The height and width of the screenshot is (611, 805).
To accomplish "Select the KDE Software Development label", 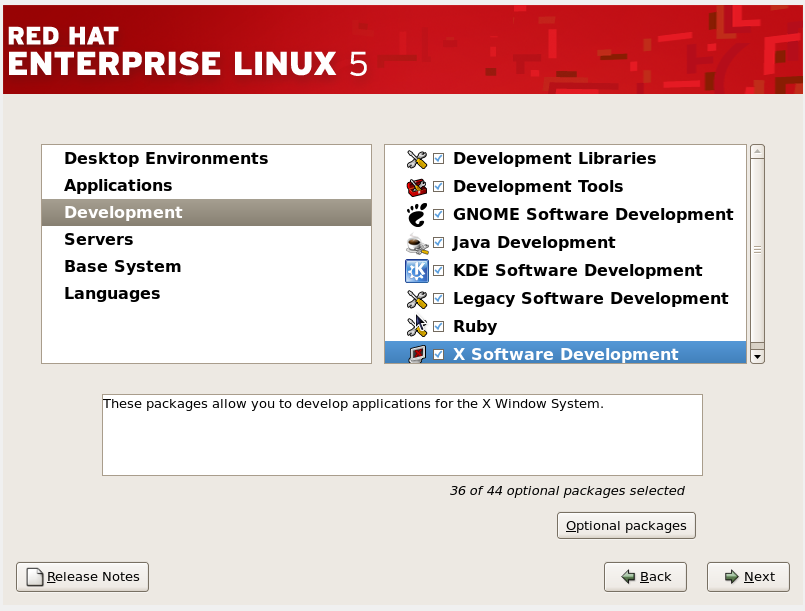I will (578, 270).
